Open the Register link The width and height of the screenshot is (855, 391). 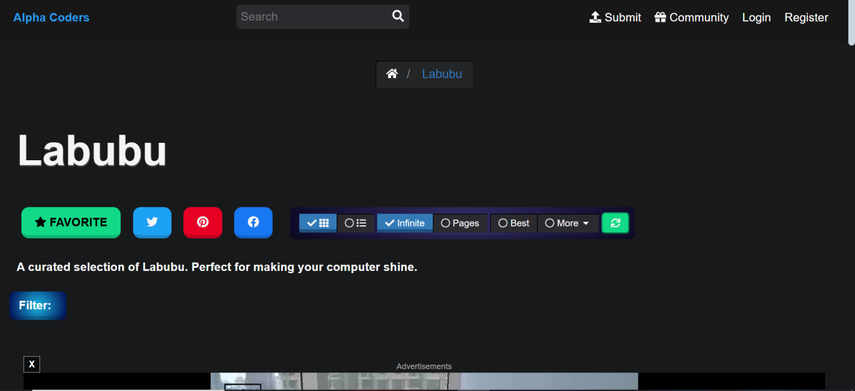point(806,17)
